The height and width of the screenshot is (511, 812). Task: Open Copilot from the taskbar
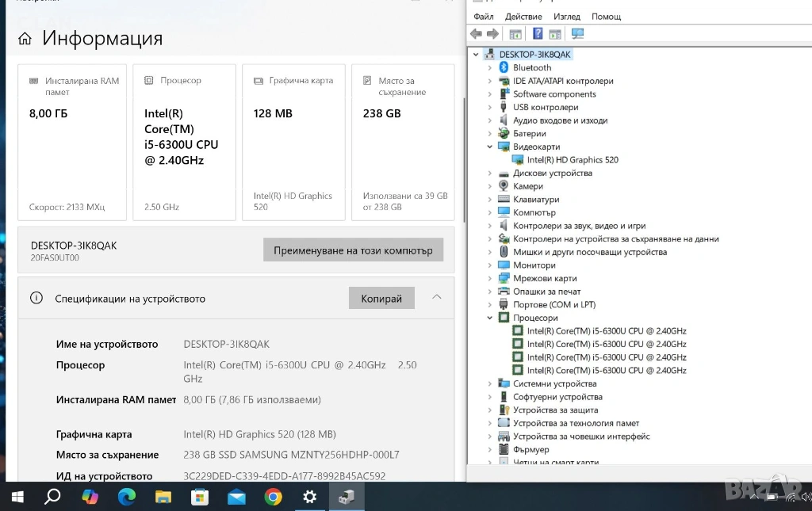tap(90, 497)
